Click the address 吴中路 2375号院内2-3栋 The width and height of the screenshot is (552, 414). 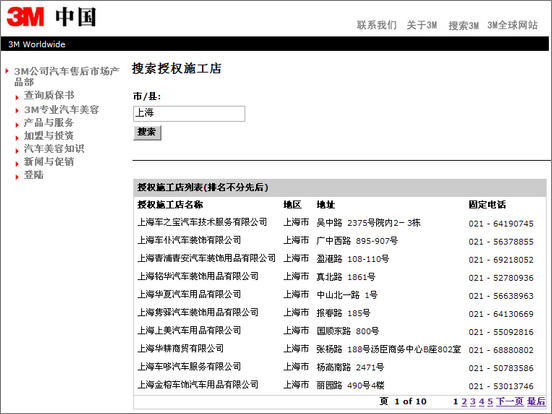pos(369,223)
